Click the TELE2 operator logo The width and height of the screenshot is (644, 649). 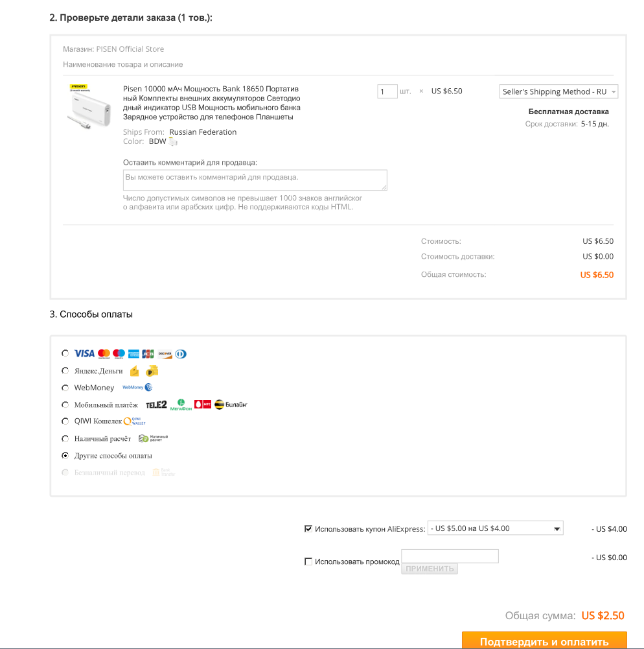point(156,405)
